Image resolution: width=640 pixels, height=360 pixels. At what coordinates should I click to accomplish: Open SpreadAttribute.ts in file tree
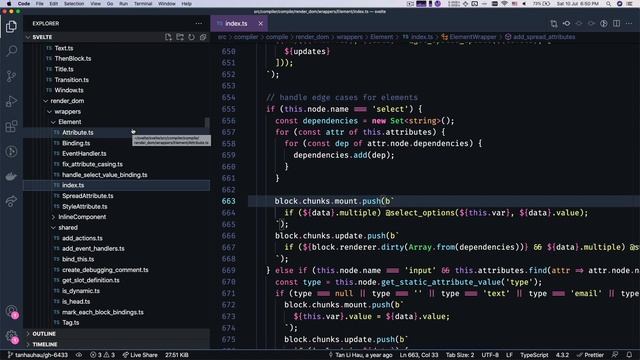tap(88, 196)
